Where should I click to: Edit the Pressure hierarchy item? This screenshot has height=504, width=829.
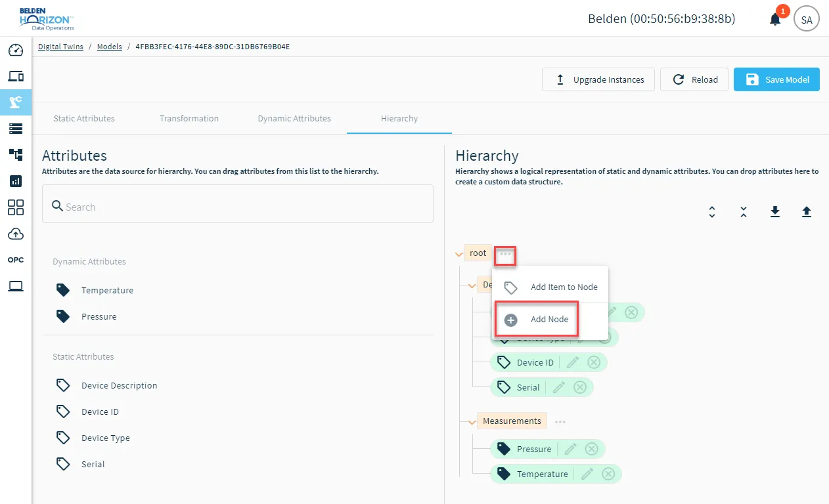[x=571, y=449]
